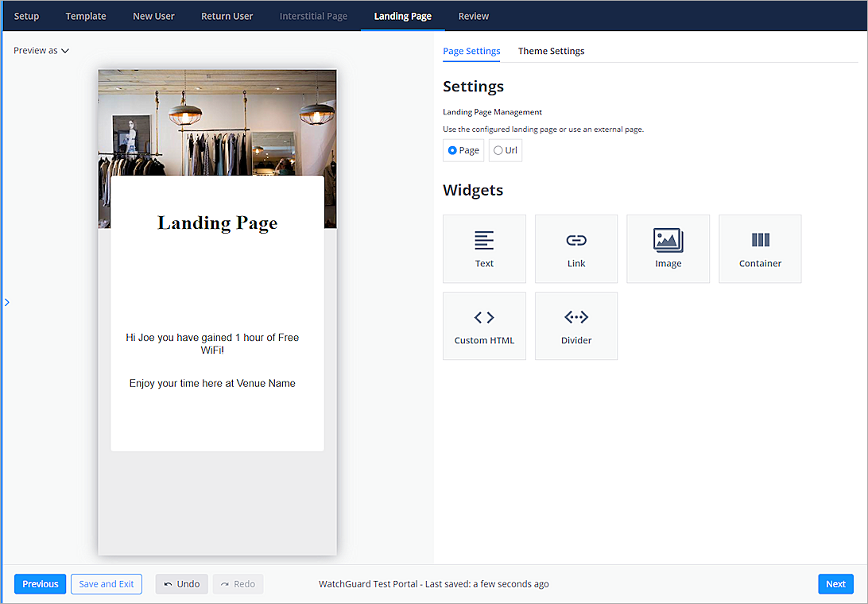Click the Redo icon in the footer
Viewport: 868px width, 604px height.
tap(238, 583)
